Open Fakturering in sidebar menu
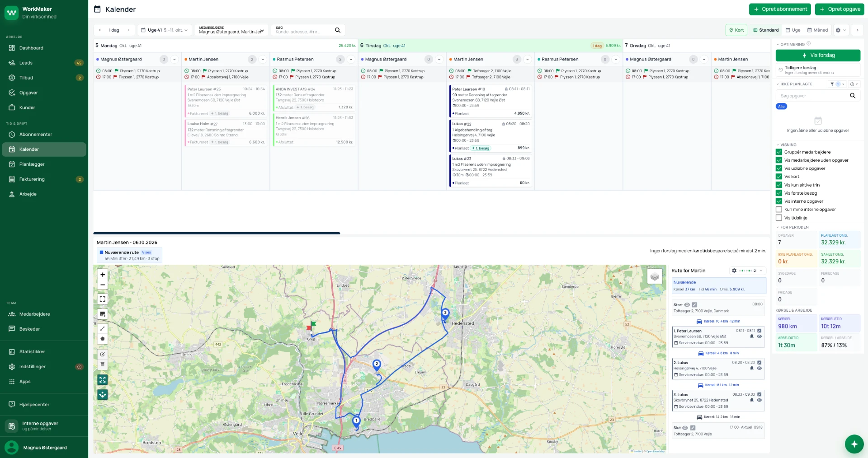 tap(44, 179)
